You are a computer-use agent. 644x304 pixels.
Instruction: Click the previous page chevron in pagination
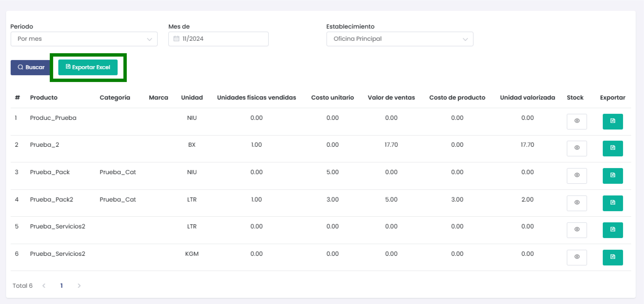[44, 285]
